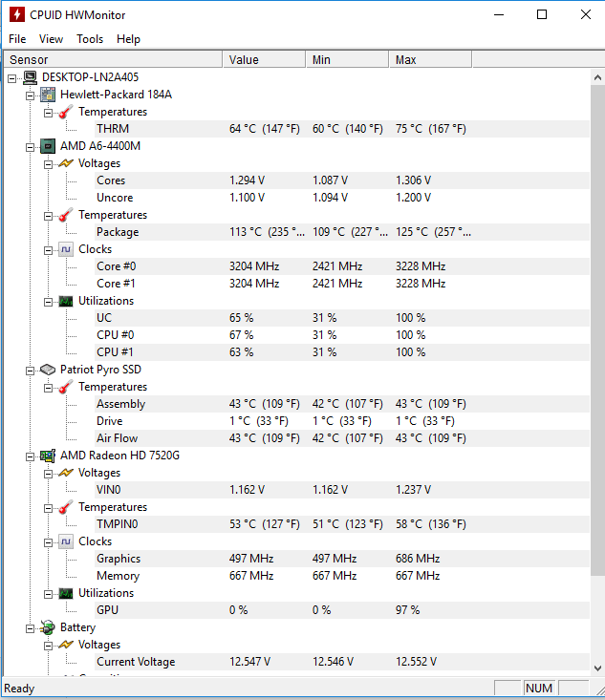Image resolution: width=605 pixels, height=700 pixels.
Task: Click the Max column header
Action: point(430,59)
